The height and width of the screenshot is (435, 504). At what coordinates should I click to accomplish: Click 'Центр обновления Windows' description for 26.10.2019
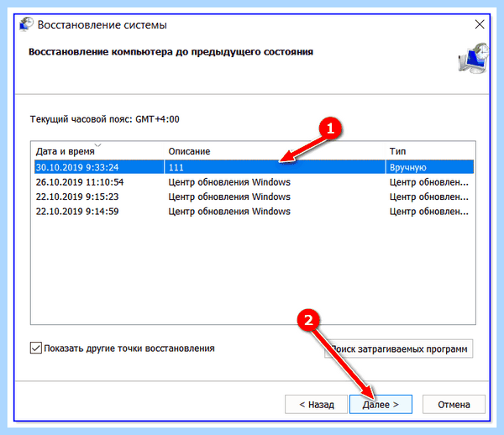(229, 182)
